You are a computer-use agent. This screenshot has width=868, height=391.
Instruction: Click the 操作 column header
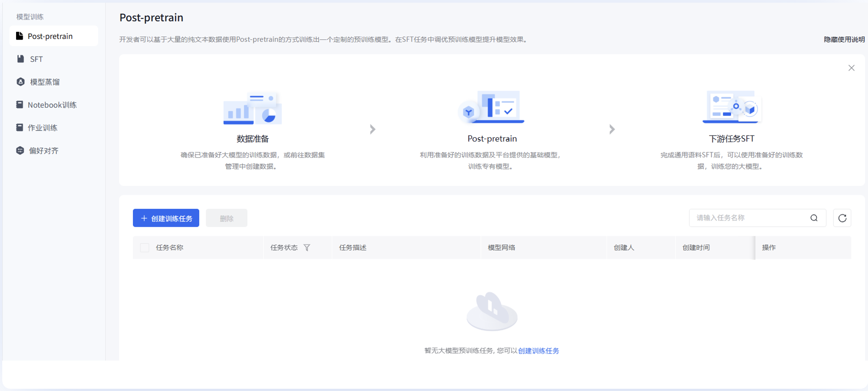(769, 247)
